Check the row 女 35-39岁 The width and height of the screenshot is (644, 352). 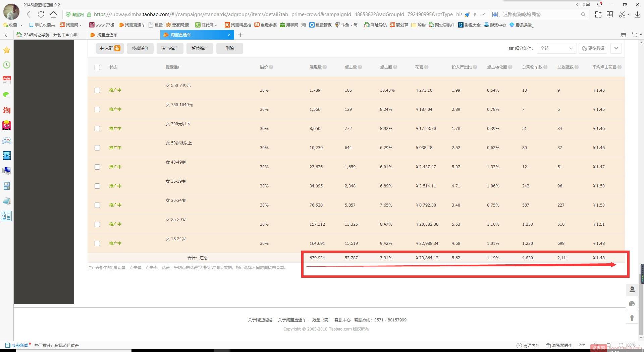coord(97,186)
